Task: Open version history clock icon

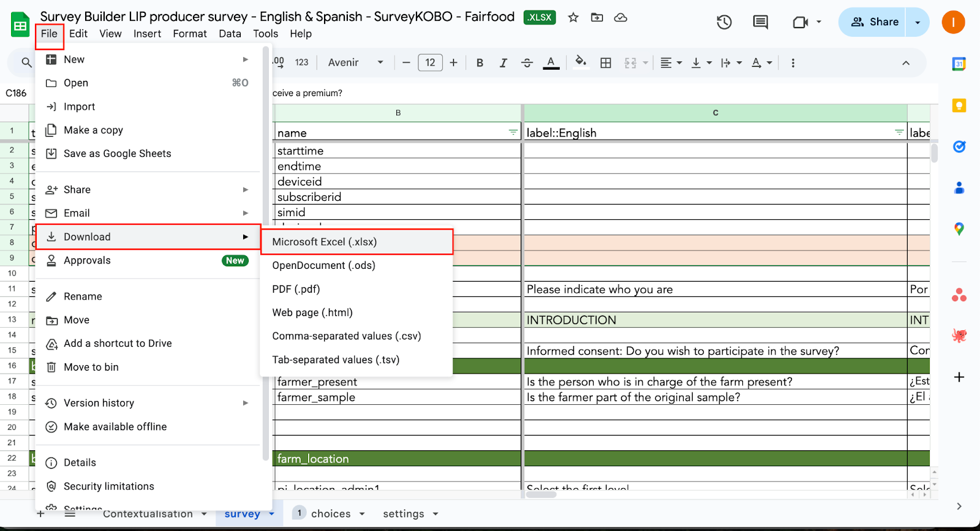Action: pyautogui.click(x=724, y=23)
